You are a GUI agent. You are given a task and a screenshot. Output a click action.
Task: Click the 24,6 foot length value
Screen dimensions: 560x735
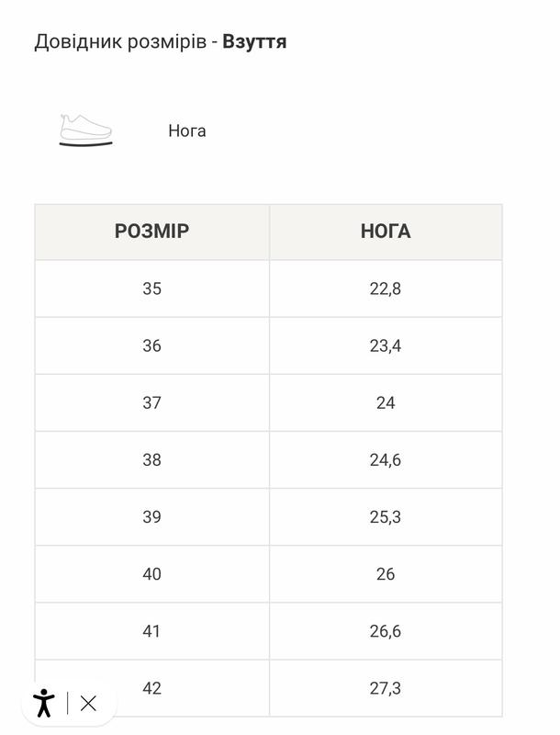[386, 459]
